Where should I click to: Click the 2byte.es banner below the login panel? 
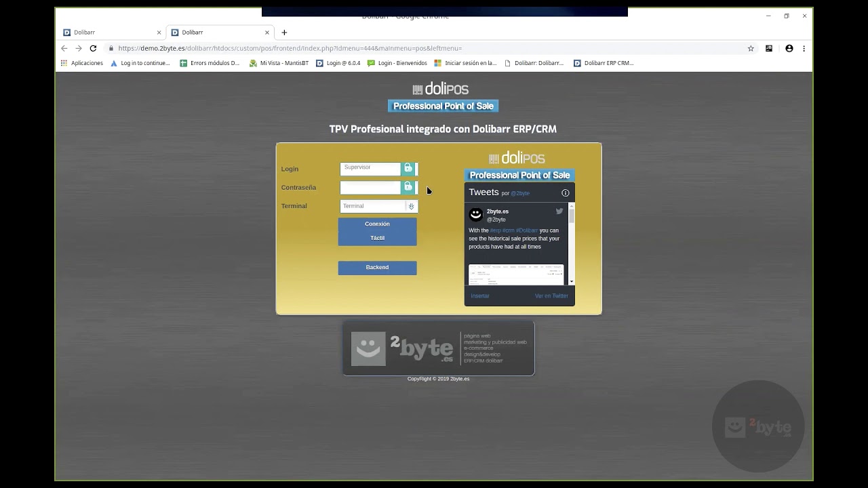pyautogui.click(x=439, y=348)
